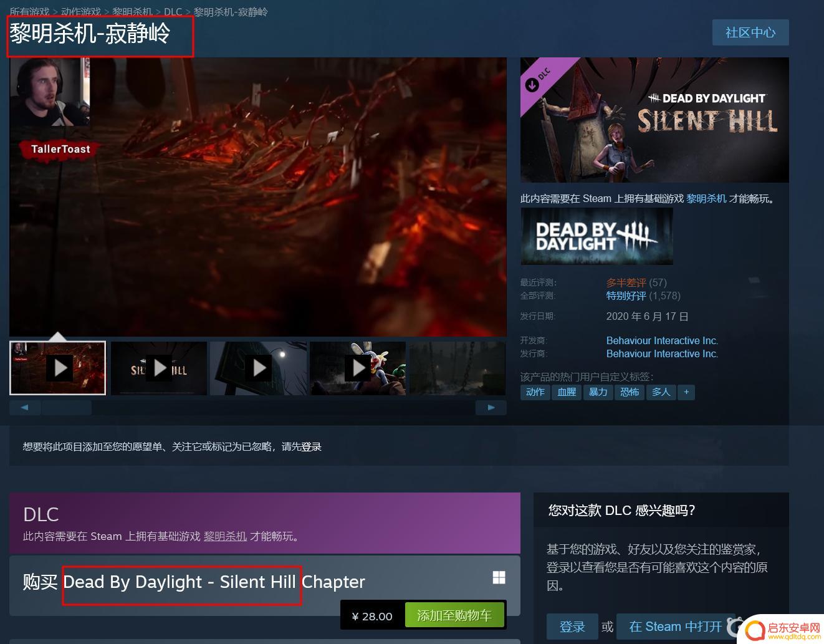Click 多半差评 recent reviews summary
The image size is (824, 644).
pyautogui.click(x=626, y=282)
